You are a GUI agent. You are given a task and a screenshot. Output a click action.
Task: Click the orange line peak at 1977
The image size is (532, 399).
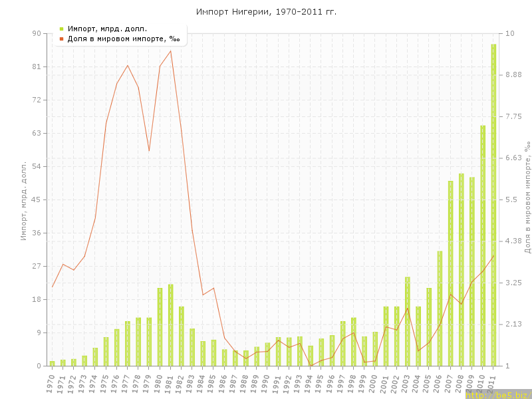tap(128, 65)
